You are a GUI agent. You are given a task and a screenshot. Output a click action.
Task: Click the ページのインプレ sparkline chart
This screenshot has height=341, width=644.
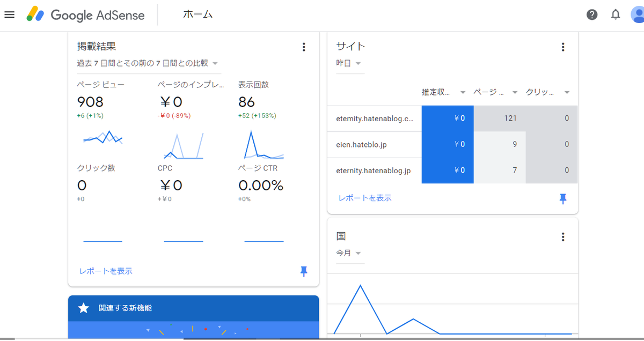coord(184,146)
